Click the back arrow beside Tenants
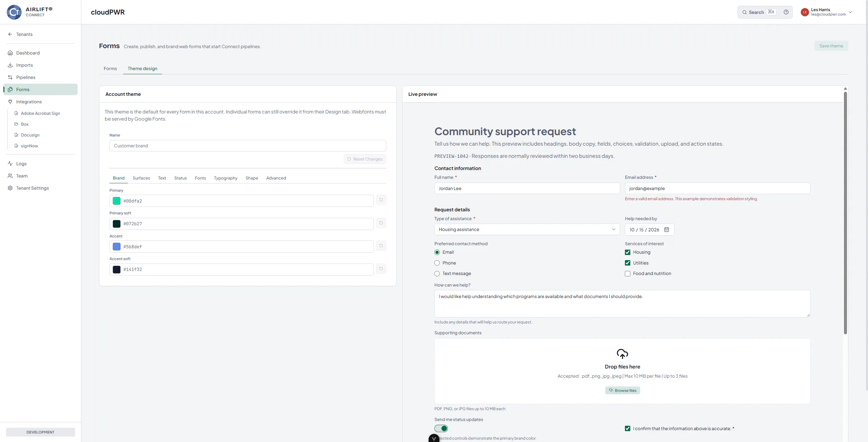This screenshot has height=442, width=868. (10, 34)
